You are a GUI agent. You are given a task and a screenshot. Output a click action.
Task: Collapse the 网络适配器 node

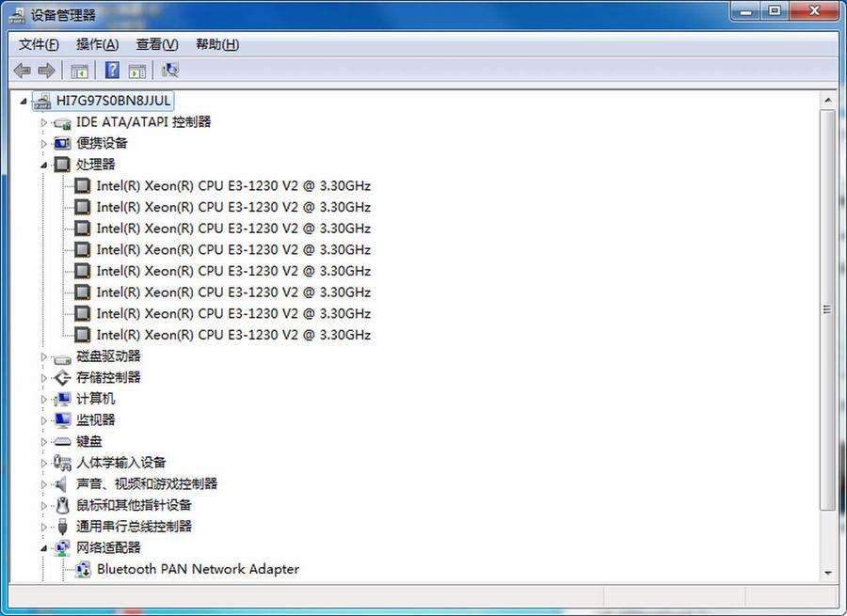pyautogui.click(x=43, y=548)
